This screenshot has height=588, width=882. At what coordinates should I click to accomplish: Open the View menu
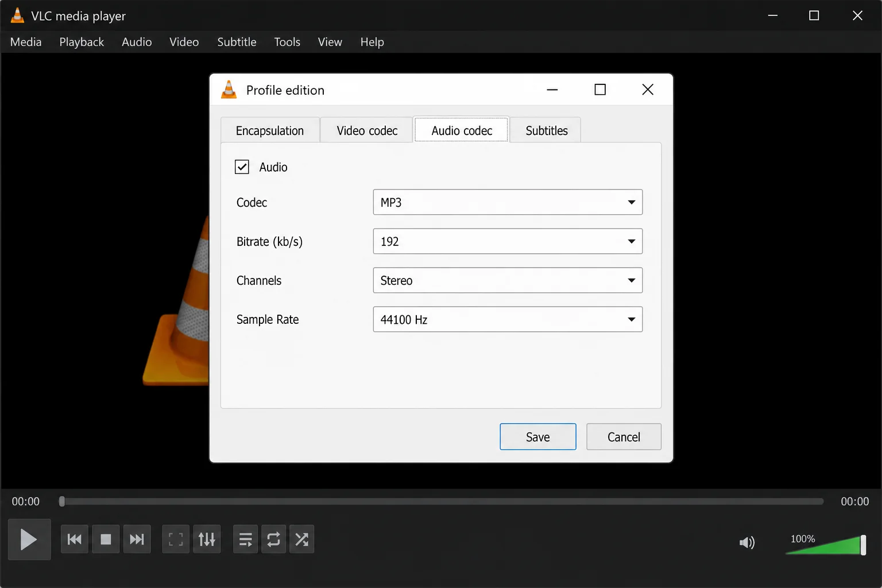pyautogui.click(x=330, y=42)
